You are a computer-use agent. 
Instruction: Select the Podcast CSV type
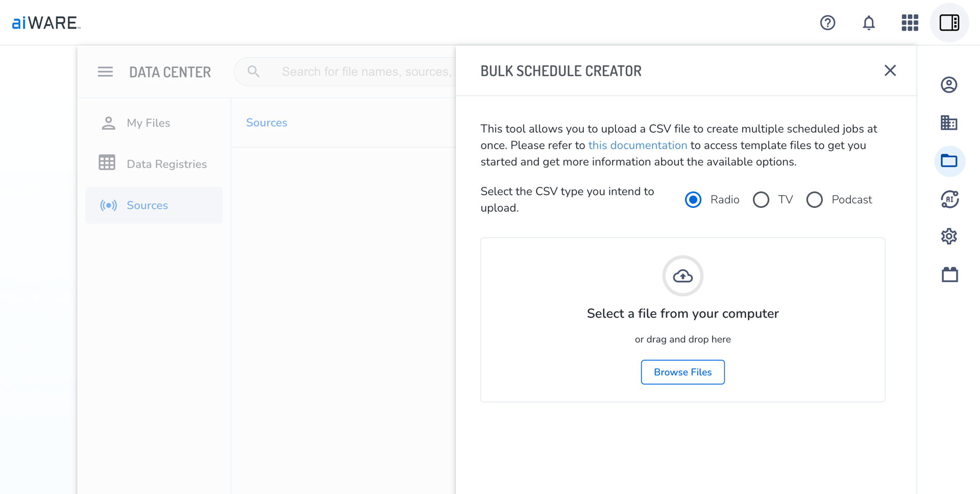click(815, 200)
